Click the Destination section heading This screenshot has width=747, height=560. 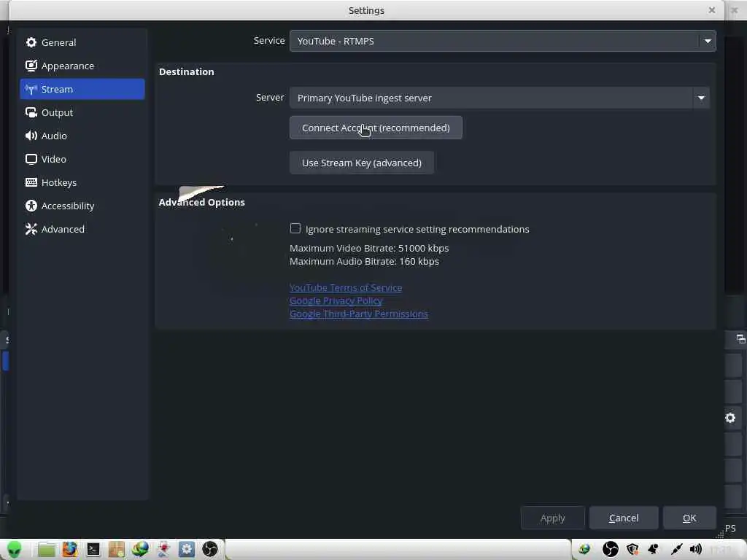tap(186, 72)
